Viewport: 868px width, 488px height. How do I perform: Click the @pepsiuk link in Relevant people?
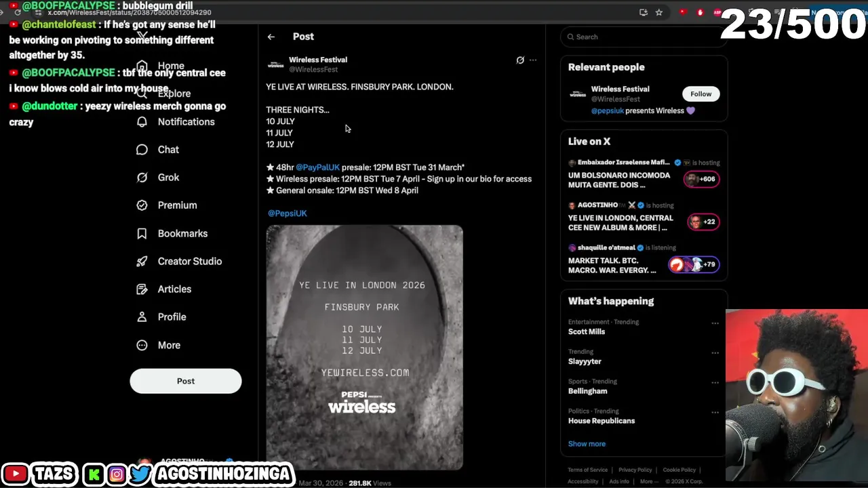(607, 111)
